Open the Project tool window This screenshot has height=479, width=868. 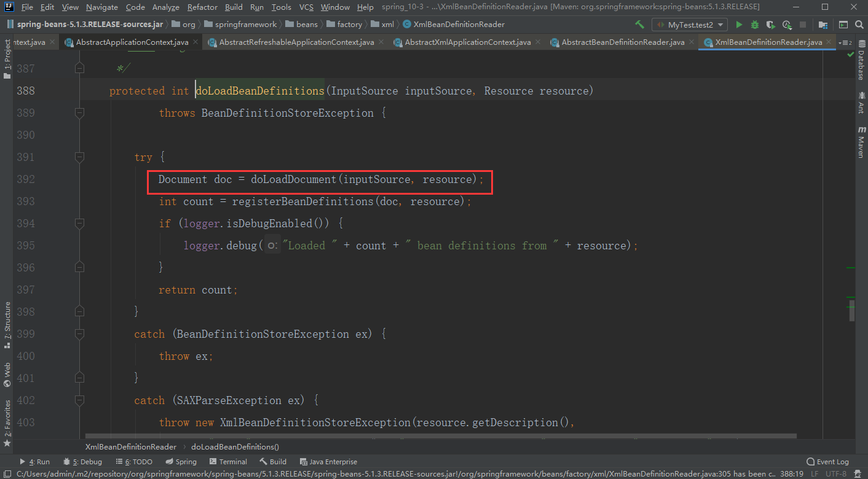7,60
